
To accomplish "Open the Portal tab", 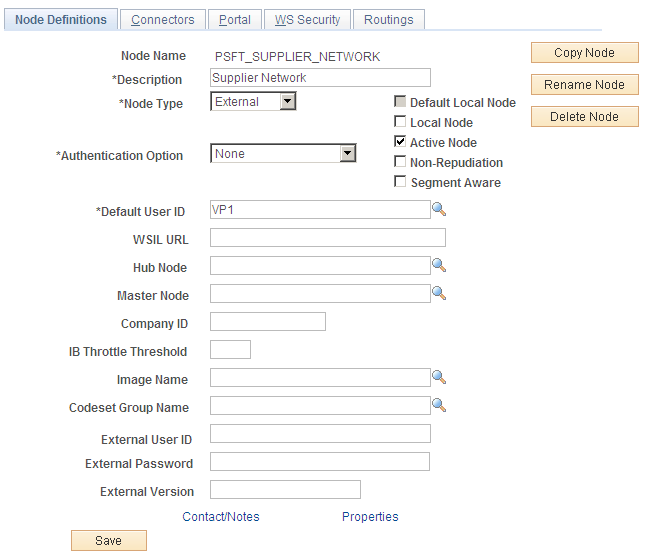I will tap(235, 19).
